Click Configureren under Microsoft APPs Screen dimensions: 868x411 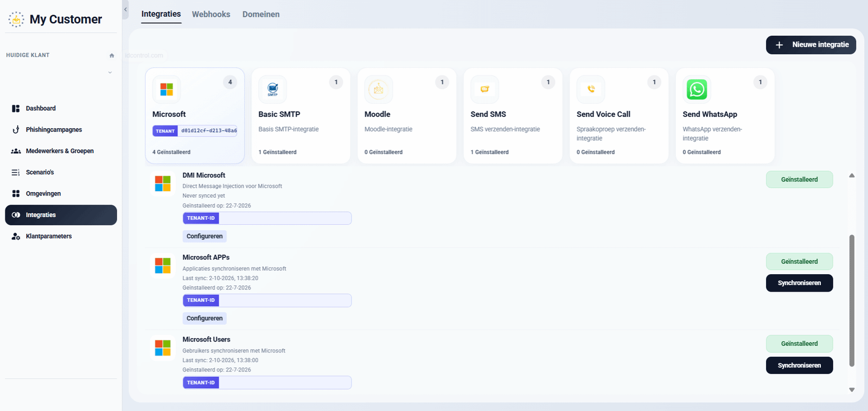tap(205, 318)
